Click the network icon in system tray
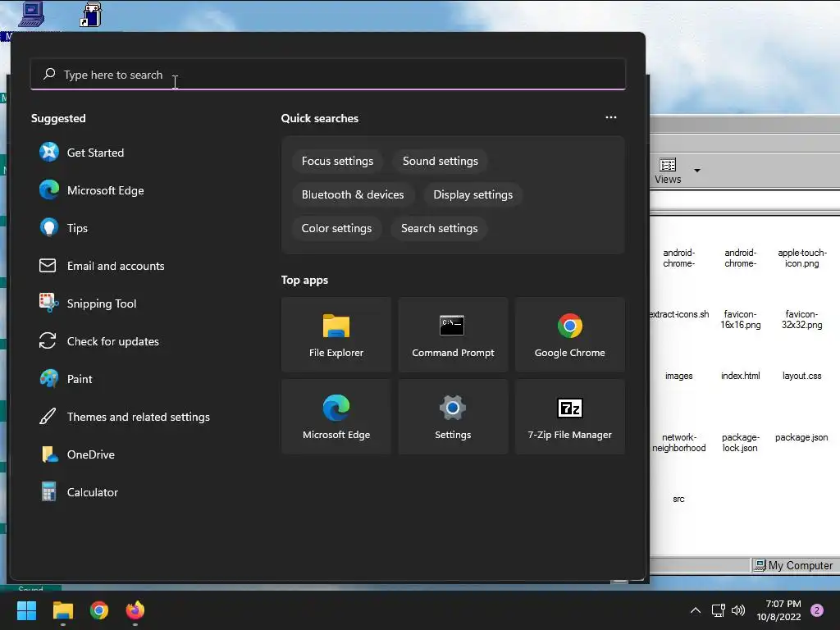Viewport: 840px width, 630px height. [718, 610]
